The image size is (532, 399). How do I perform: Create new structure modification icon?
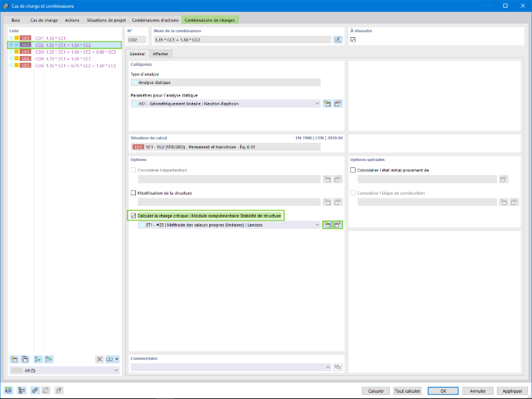click(327, 202)
